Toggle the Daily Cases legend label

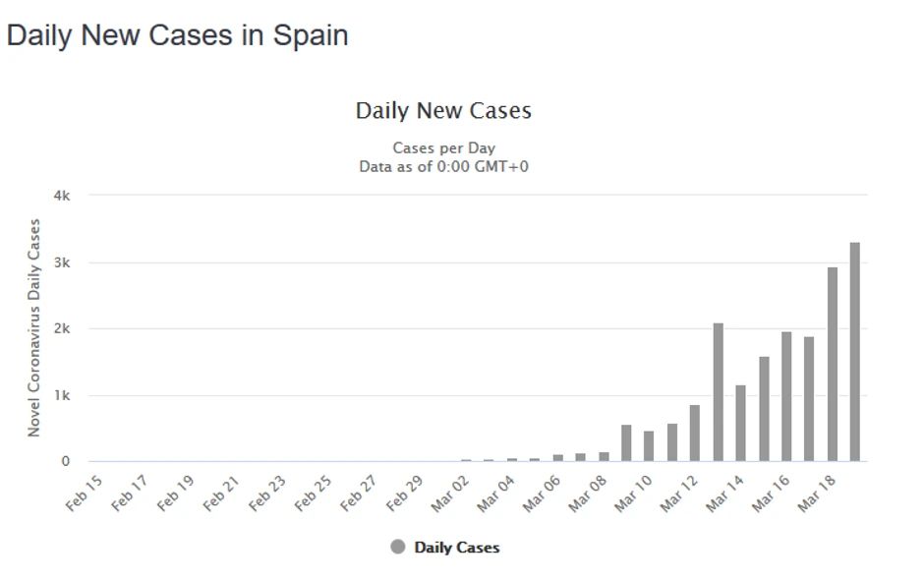[x=456, y=548]
